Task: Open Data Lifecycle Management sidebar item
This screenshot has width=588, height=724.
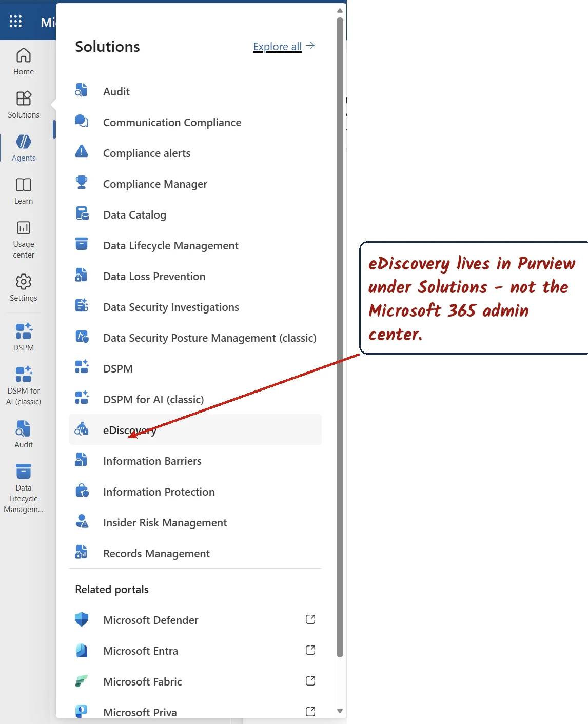Action: coord(24,488)
